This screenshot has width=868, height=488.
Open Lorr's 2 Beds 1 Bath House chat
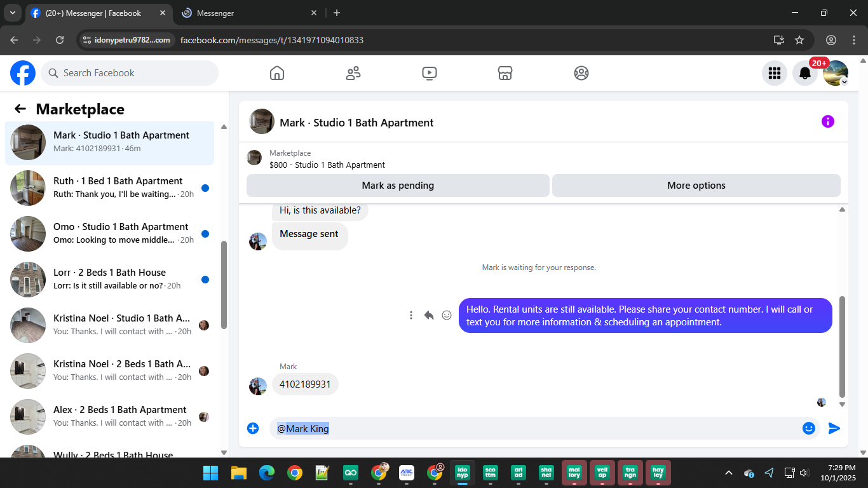tap(109, 279)
